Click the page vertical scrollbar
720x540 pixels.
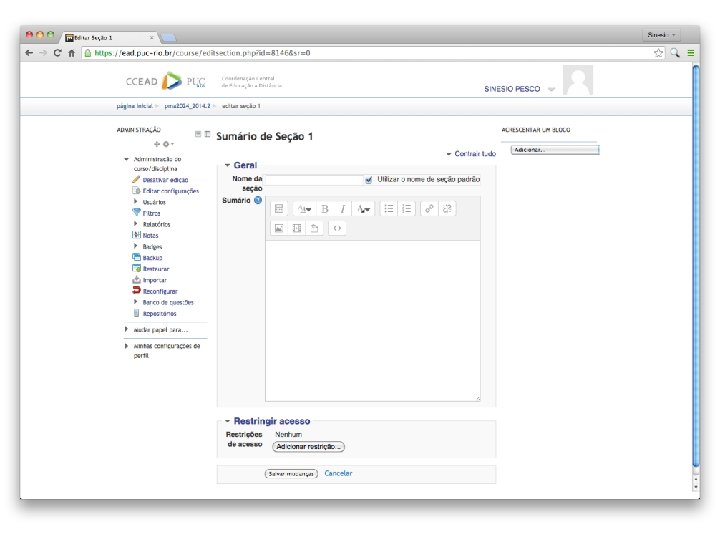[x=696, y=266]
